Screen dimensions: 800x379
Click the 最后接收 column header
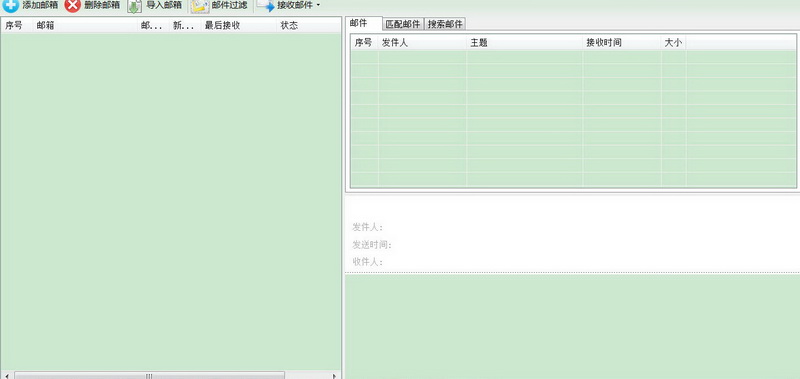click(x=239, y=26)
